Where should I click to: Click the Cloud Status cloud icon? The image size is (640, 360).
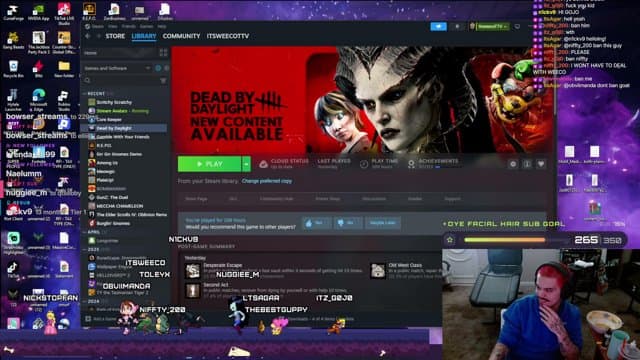click(263, 164)
